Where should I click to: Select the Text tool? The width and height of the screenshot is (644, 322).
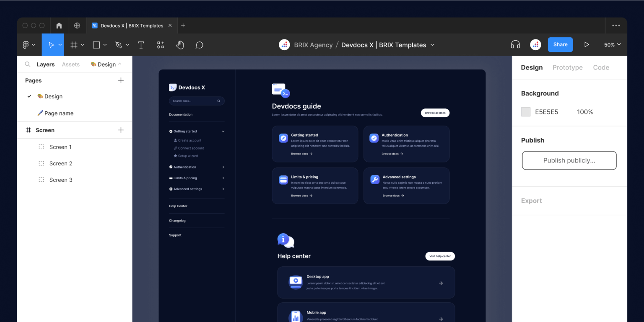141,44
